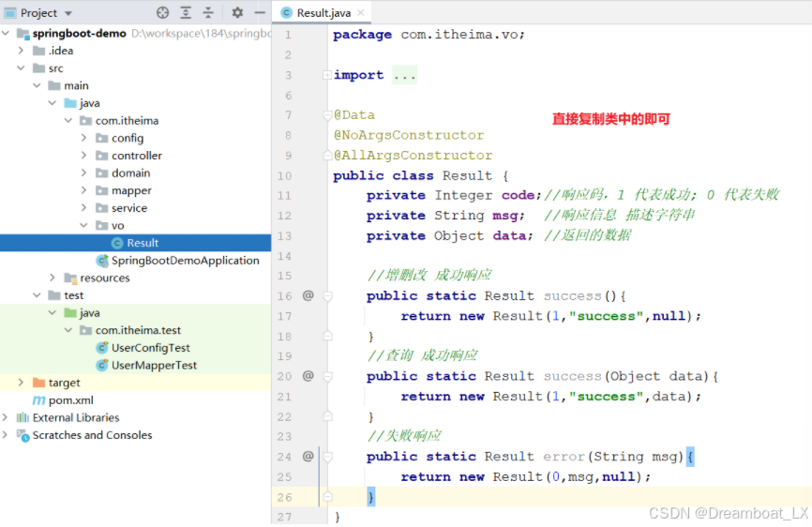Screen dimensions: 812x527
Task: Click the Result class icon in tree
Action: [x=117, y=243]
